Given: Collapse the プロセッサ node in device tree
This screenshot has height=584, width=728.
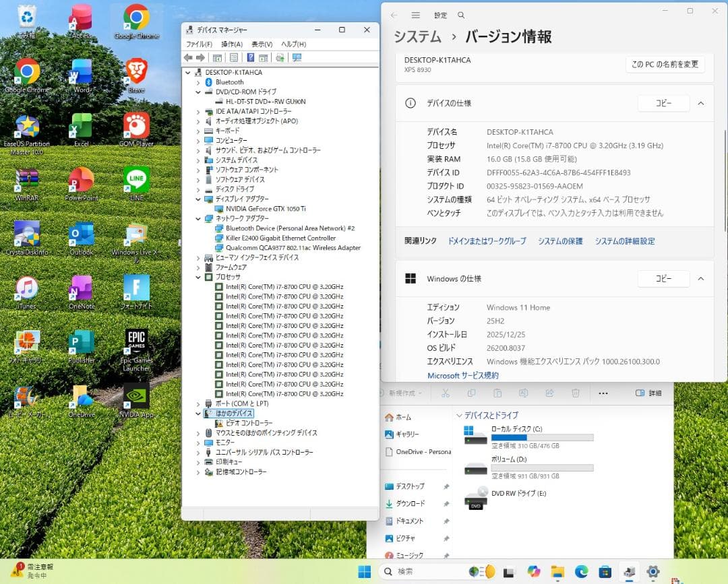Looking at the screenshot, I should click(x=198, y=277).
